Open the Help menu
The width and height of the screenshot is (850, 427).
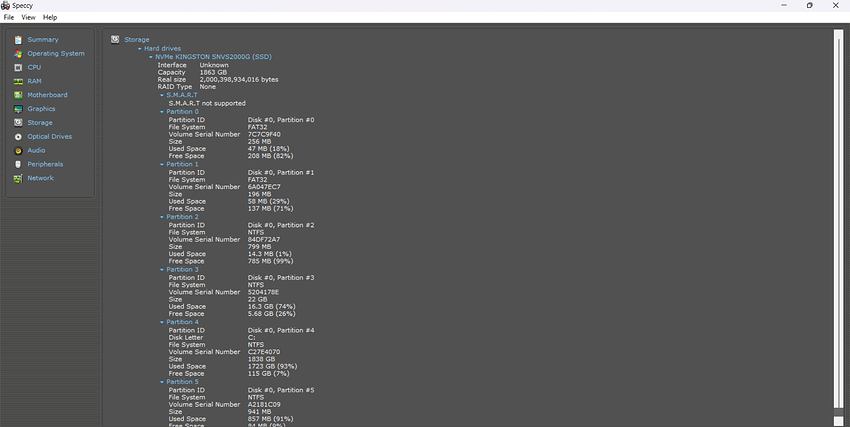click(50, 17)
